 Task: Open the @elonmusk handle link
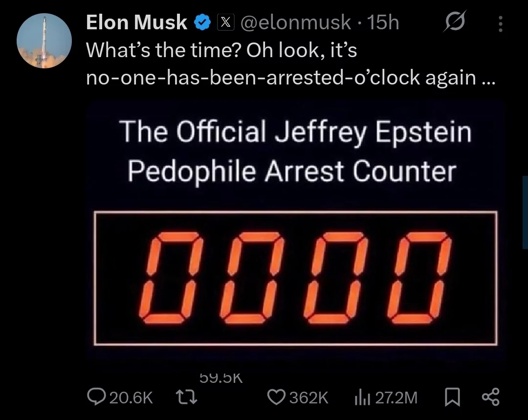[297, 22]
